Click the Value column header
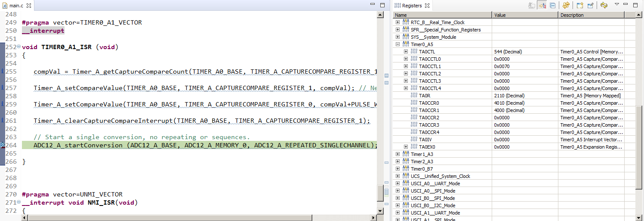 coord(525,15)
